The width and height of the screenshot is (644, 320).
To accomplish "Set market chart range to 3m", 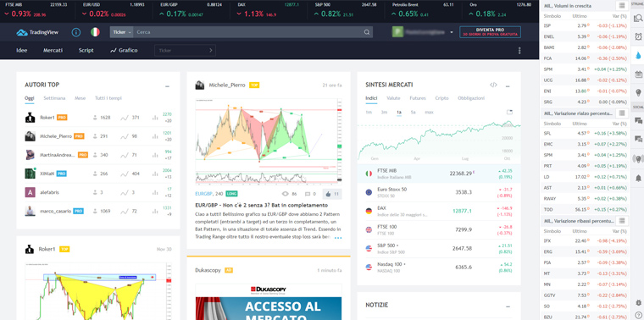I will [384, 112].
